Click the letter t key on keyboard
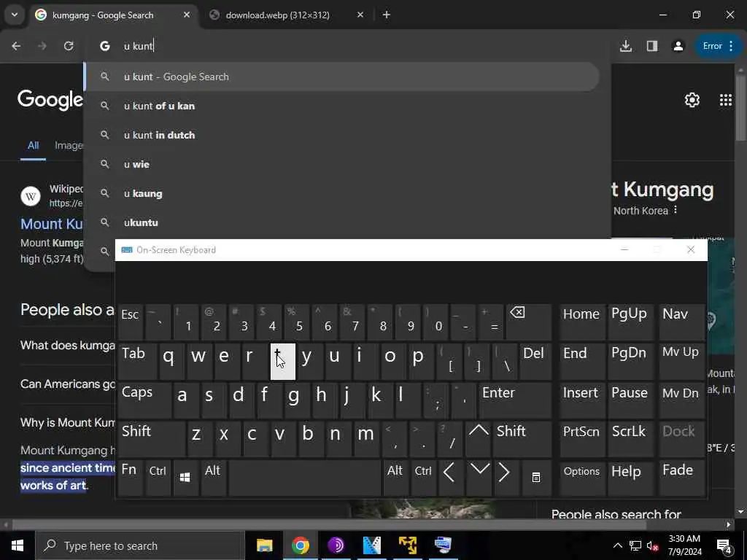Image resolution: width=747 pixels, height=560 pixels. click(x=283, y=362)
